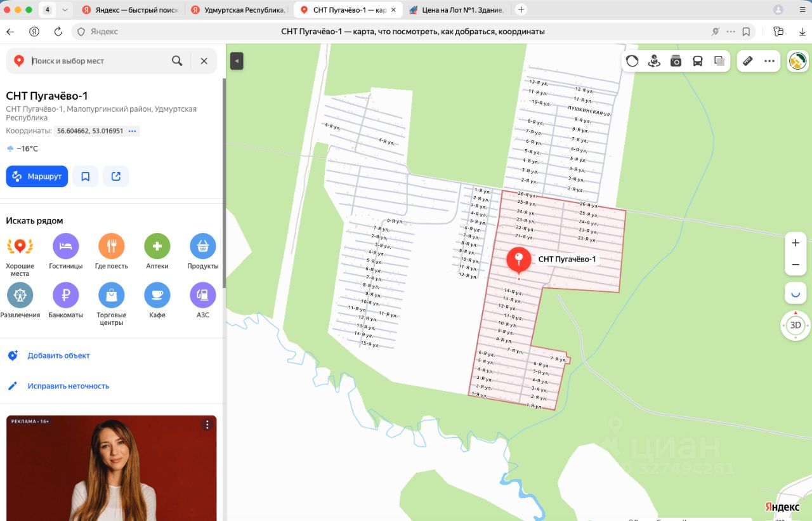Screen dimensions: 812x521
Task: Open the Yandex home button in toolbar
Action: pyautogui.click(x=34, y=32)
